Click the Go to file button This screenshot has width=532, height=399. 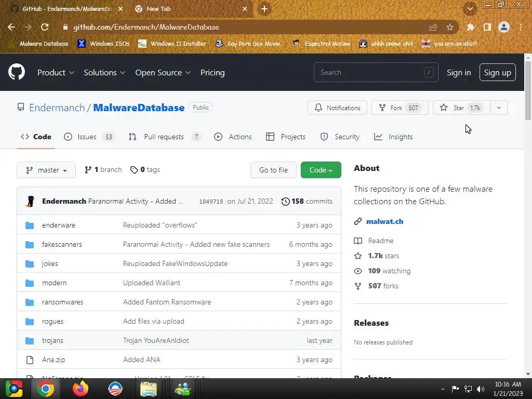pos(273,170)
